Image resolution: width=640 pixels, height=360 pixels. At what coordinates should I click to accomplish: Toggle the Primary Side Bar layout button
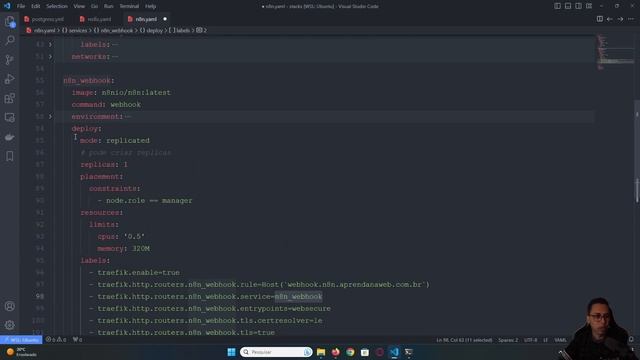(x=558, y=6)
